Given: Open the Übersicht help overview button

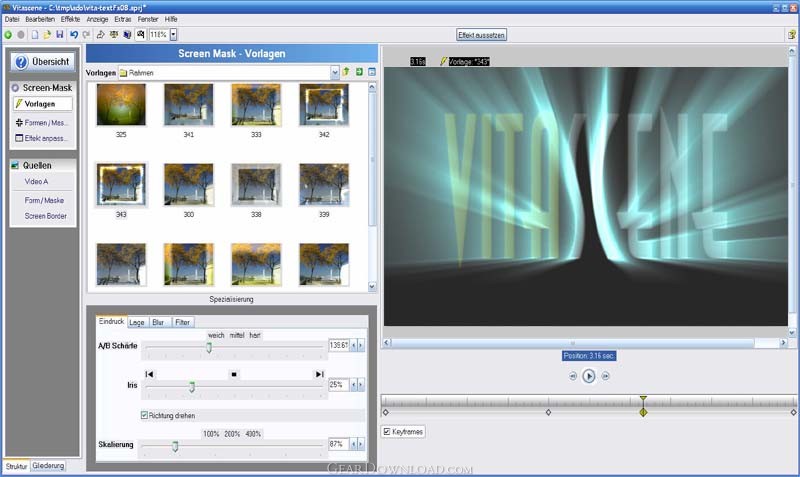Looking at the screenshot, I should tap(43, 62).
